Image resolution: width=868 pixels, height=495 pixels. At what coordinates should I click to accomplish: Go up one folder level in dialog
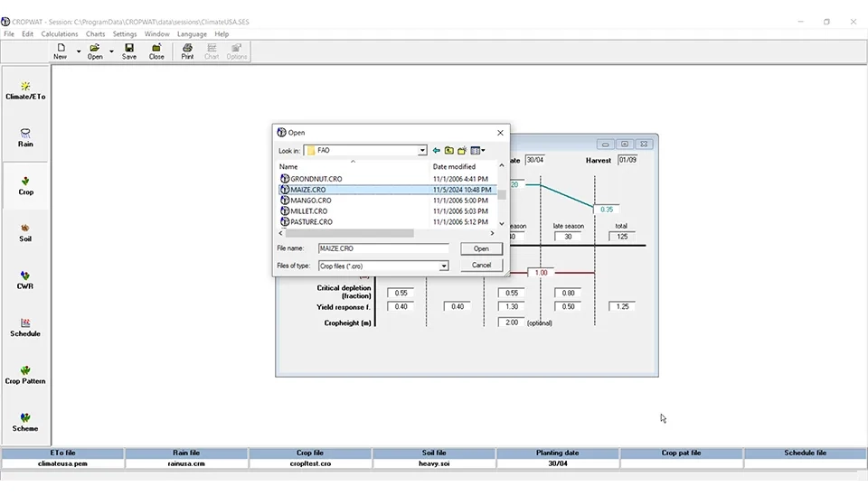coord(449,151)
